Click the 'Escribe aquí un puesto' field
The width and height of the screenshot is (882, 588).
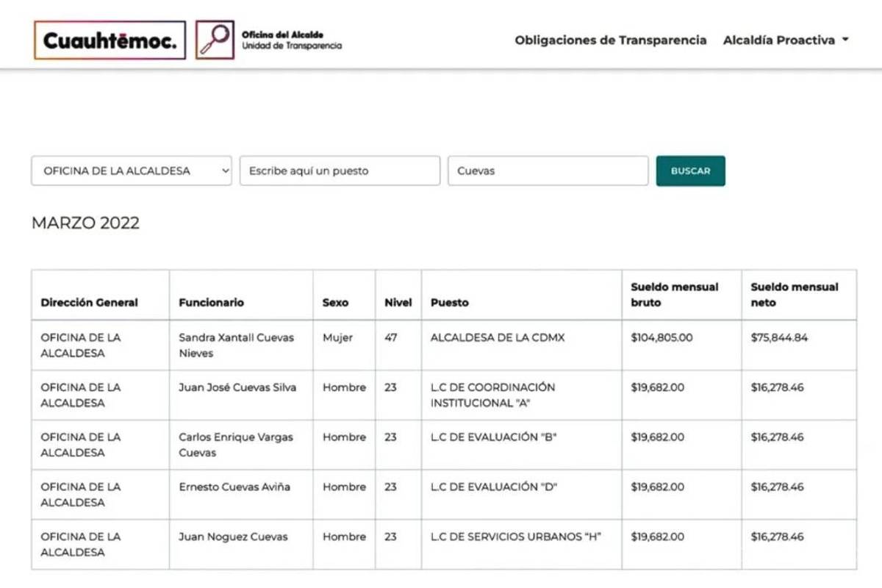click(x=340, y=171)
